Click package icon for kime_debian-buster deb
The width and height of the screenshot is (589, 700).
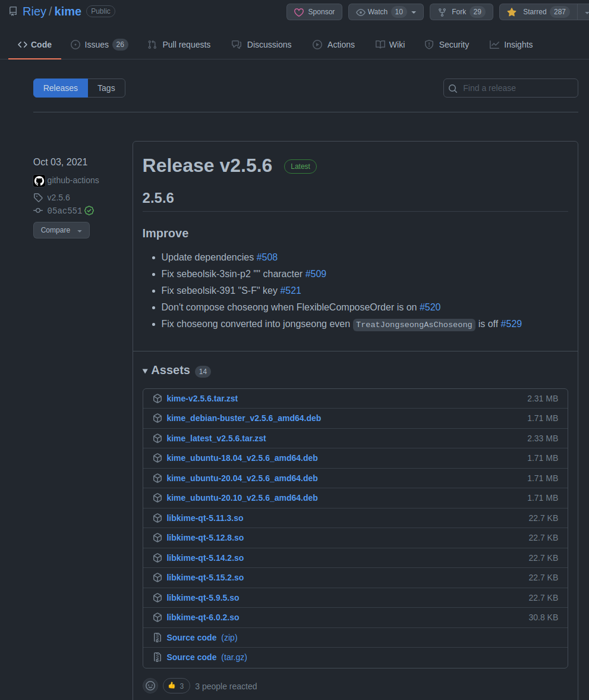[157, 418]
